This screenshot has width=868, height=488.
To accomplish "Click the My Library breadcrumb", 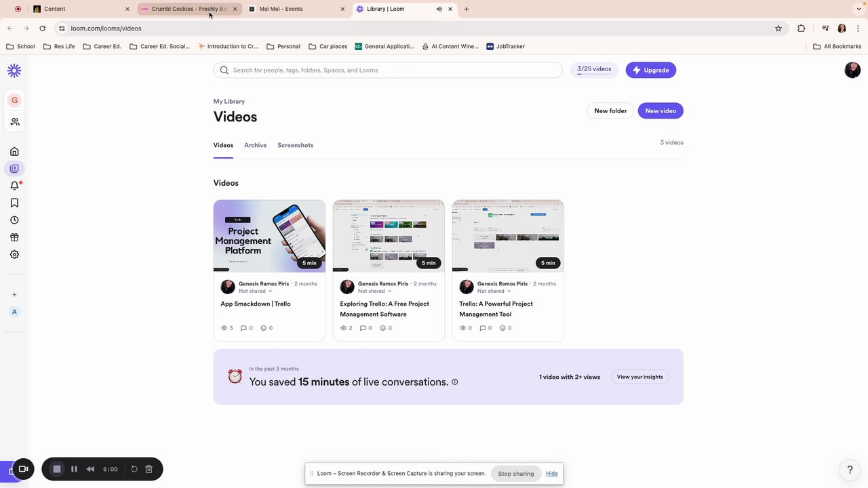I will 229,102.
